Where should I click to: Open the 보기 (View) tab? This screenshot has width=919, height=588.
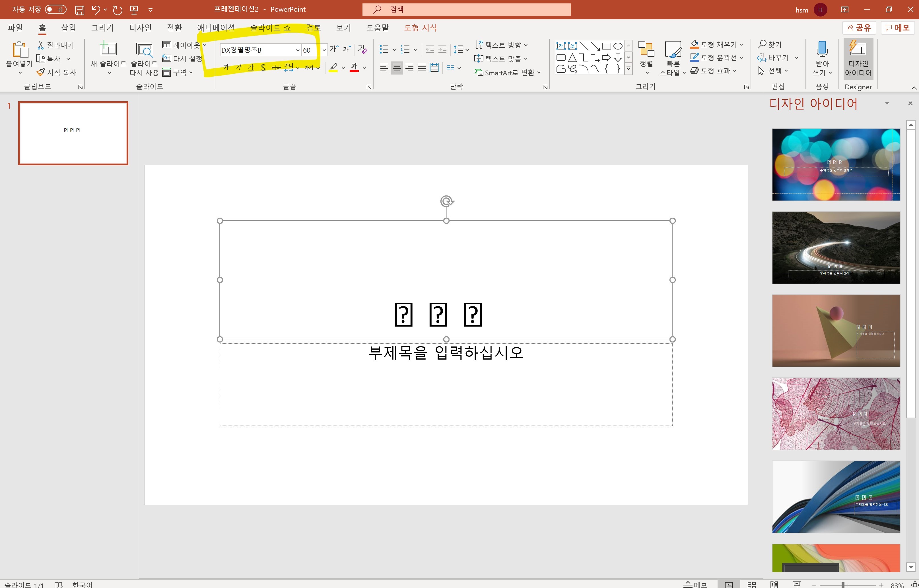coord(343,28)
